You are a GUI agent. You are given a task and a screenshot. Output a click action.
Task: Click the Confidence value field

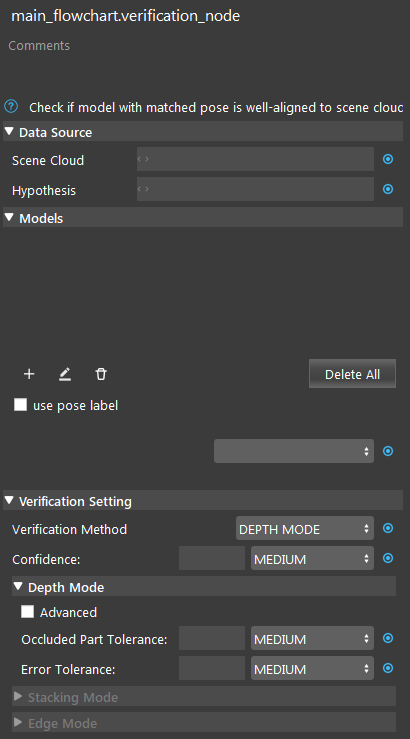click(x=212, y=558)
